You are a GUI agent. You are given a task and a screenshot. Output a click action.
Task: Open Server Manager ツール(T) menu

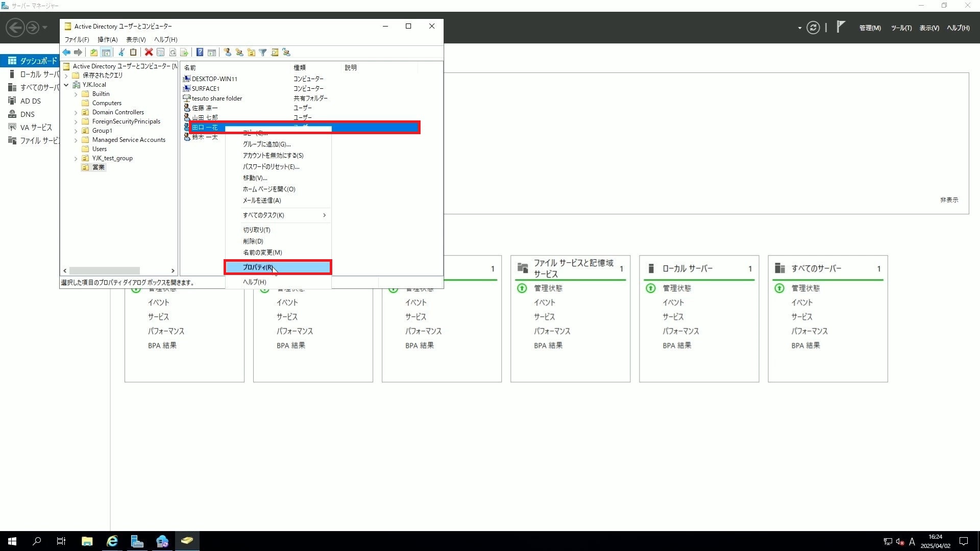pyautogui.click(x=901, y=28)
